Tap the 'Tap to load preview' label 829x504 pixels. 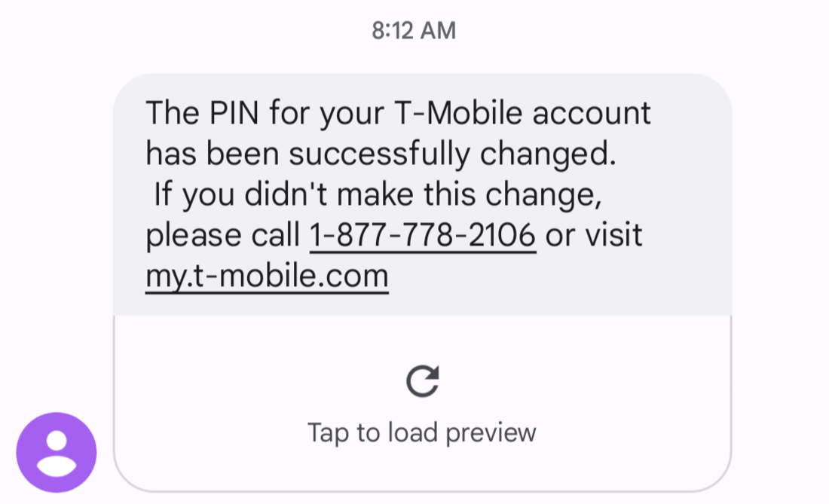click(x=422, y=432)
